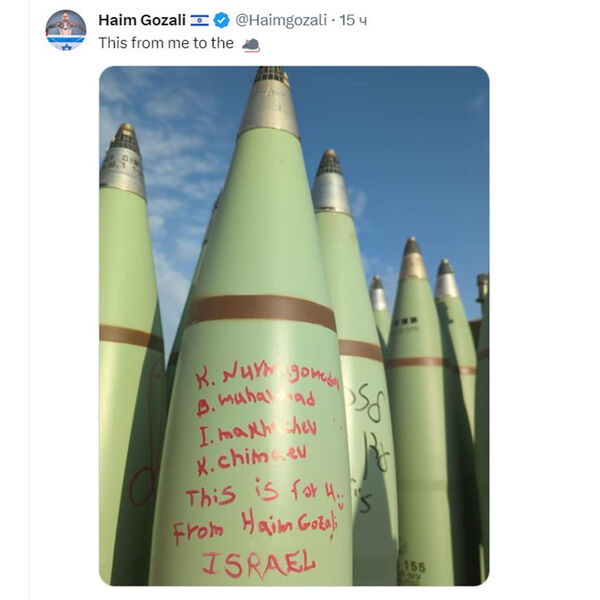The height and width of the screenshot is (600, 600).
Task: Open the tweet via 15 ч timestamp
Action: 353,20
